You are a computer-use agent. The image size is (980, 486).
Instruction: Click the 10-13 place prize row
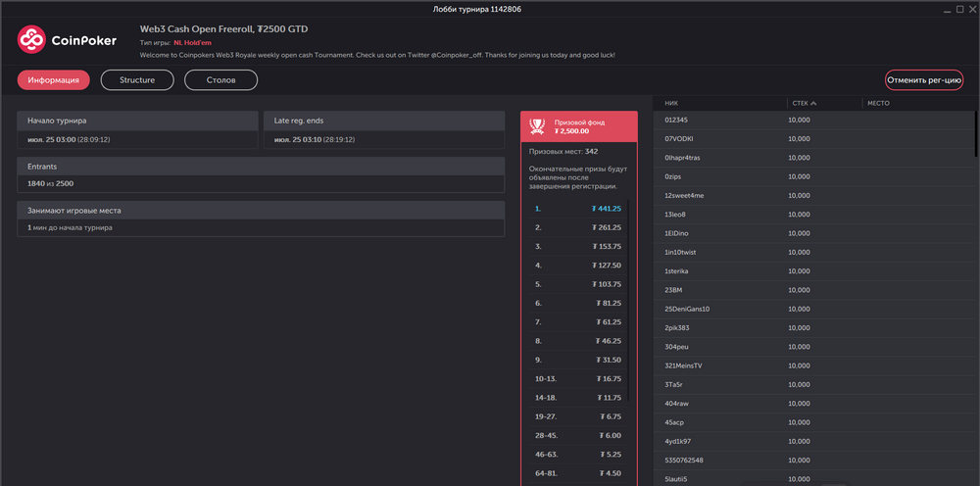point(577,378)
